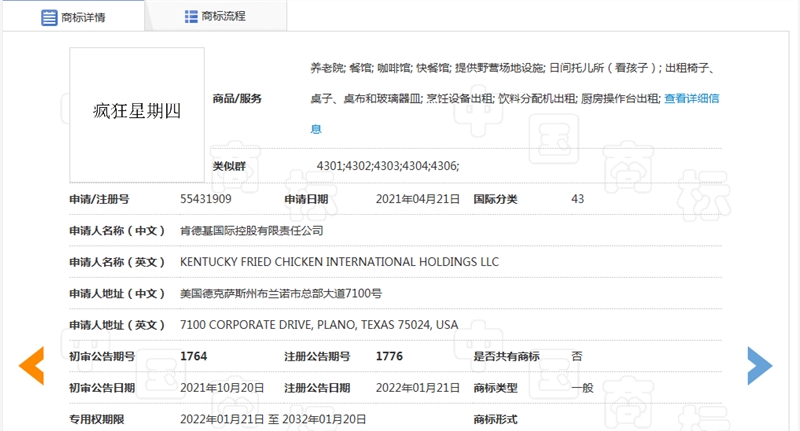
Task: Click goods line starting 桌子、桌布和玻璃器皿
Action: [x=486, y=98]
